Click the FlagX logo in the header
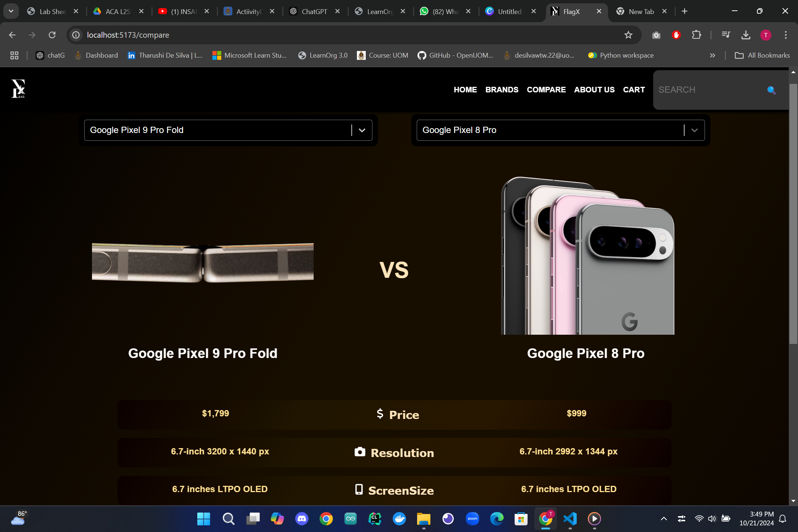798x532 pixels. (x=18, y=89)
